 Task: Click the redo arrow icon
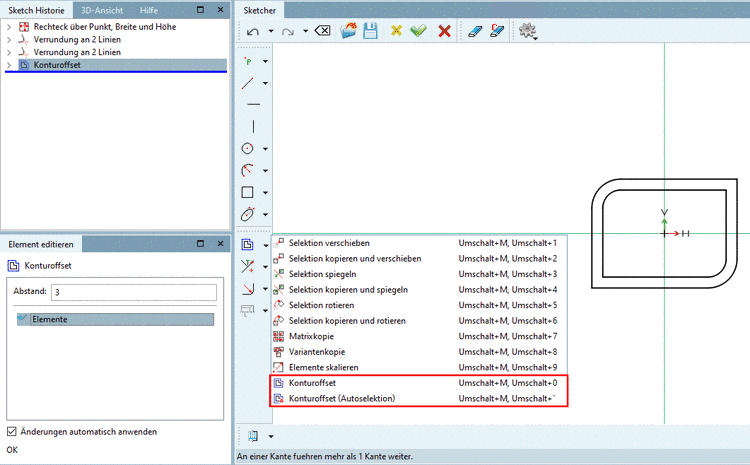pyautogui.click(x=287, y=32)
